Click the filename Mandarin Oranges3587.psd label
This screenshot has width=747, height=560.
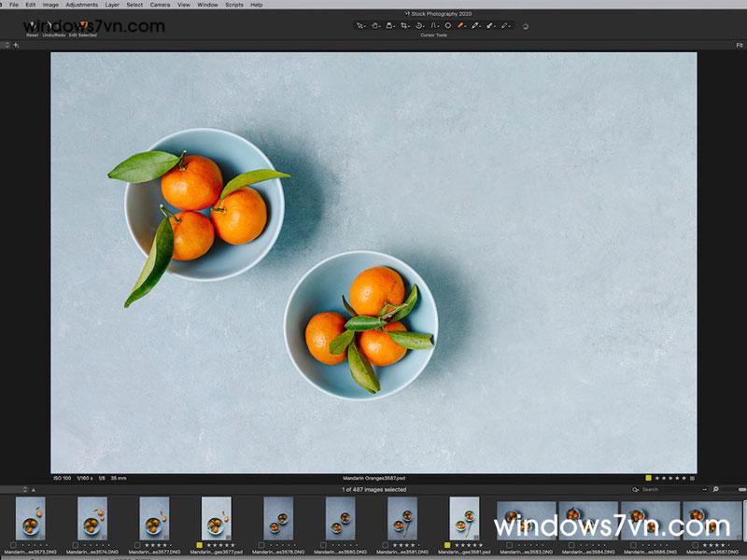point(374,478)
